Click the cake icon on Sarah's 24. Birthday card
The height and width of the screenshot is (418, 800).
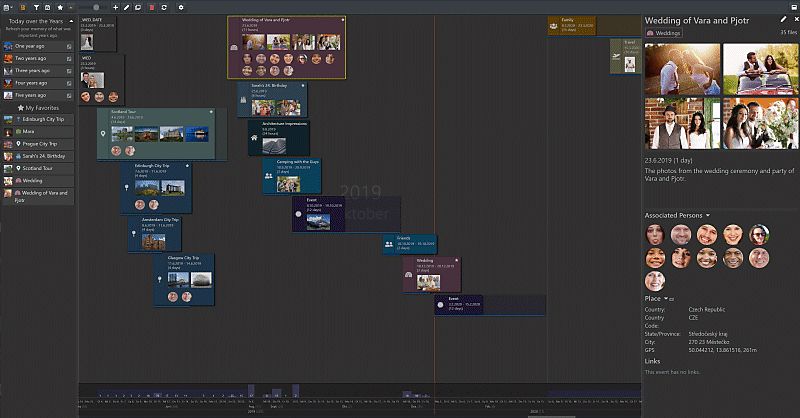[x=243, y=100]
